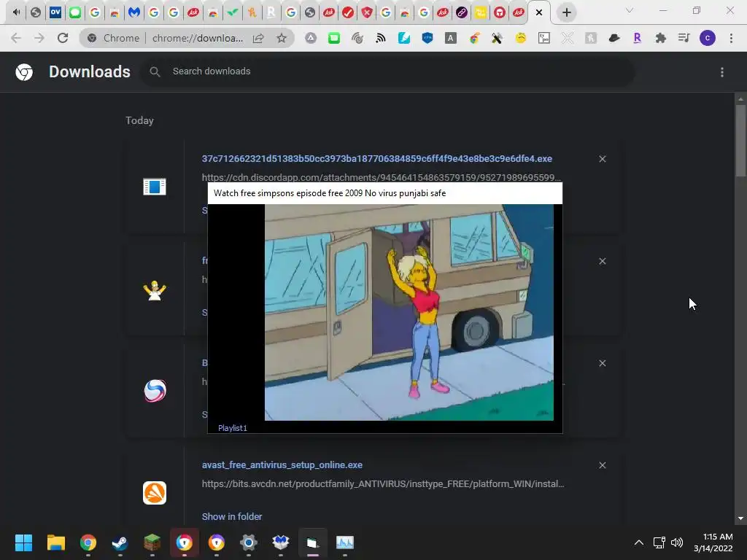Viewport: 747px width, 560px height.
Task: Open the media controls toolbar icon
Action: click(x=684, y=38)
